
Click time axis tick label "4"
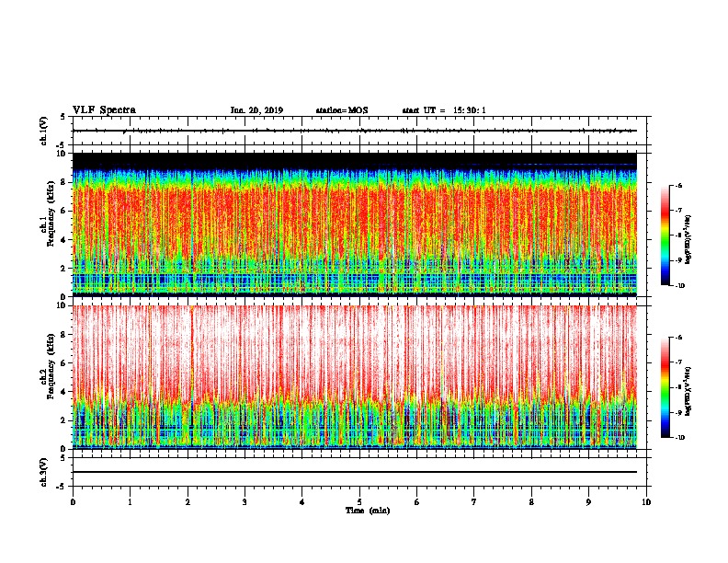pyautogui.click(x=302, y=502)
